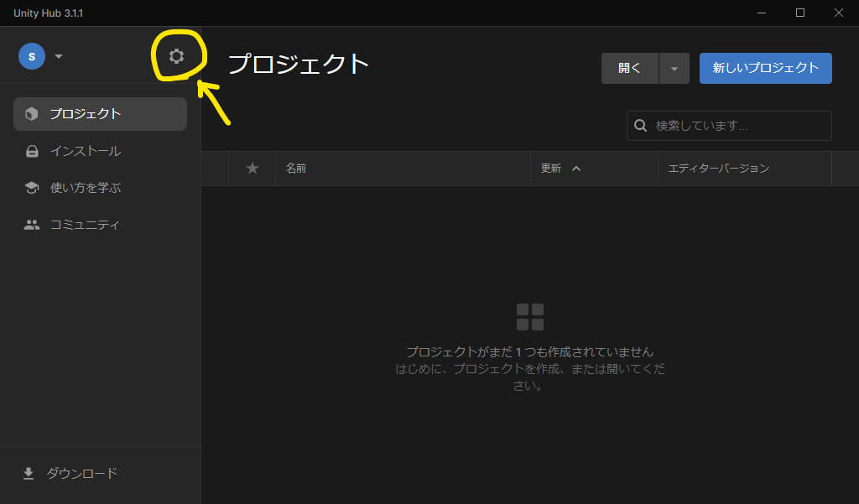Open the settings gear icon
This screenshot has width=859, height=504.
pos(176,56)
